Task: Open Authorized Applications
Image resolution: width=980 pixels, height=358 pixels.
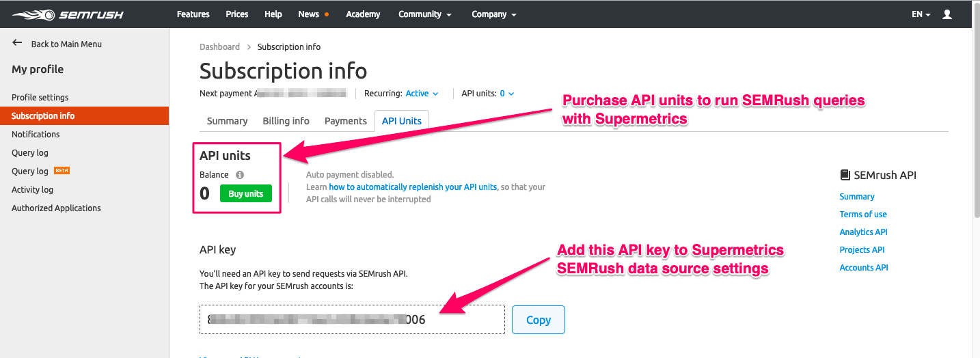Action: [56, 208]
